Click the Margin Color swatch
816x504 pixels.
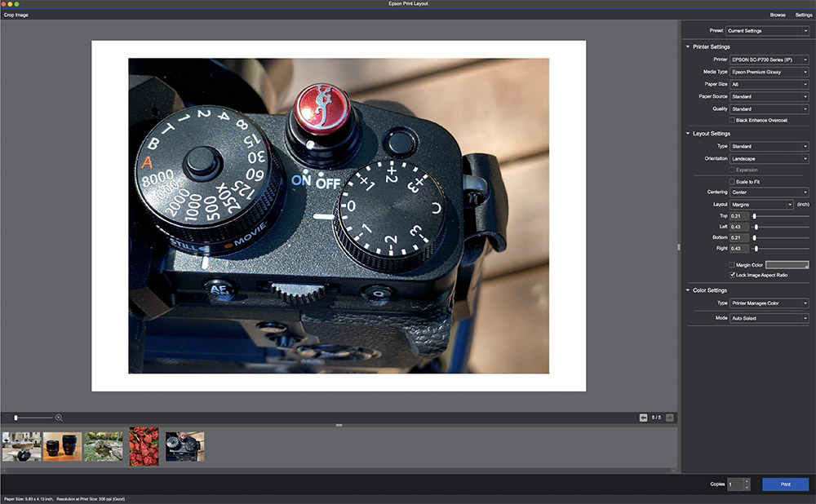coord(787,265)
